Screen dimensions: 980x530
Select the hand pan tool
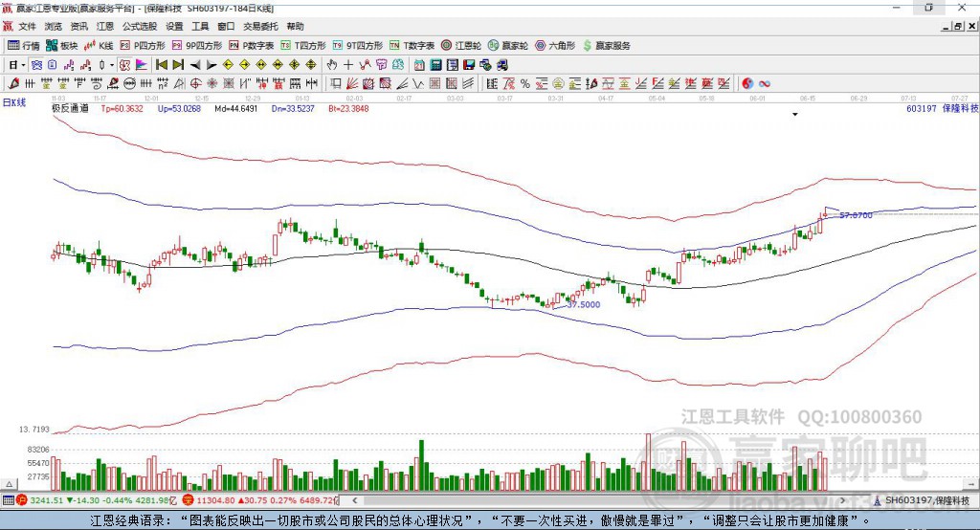332,65
